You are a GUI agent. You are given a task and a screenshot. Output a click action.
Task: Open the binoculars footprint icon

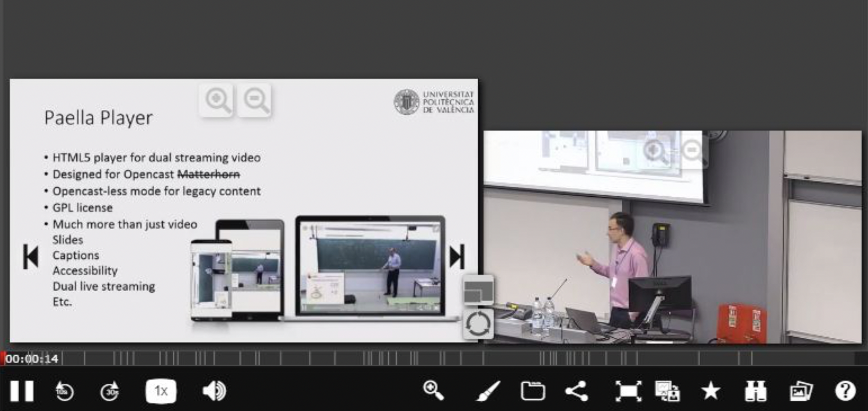755,391
